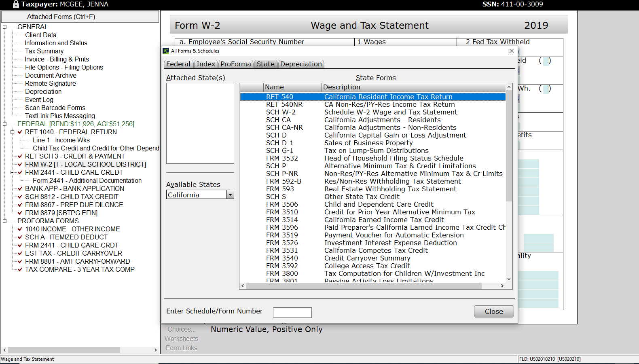Toggle the checkmark next to BANK APP
Screen dimensions: 639x364
[20, 188]
